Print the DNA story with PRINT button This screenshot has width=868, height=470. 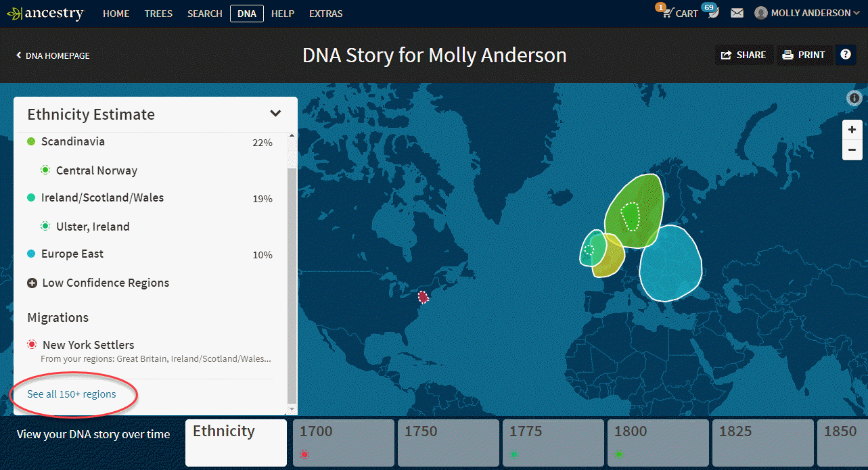point(804,55)
